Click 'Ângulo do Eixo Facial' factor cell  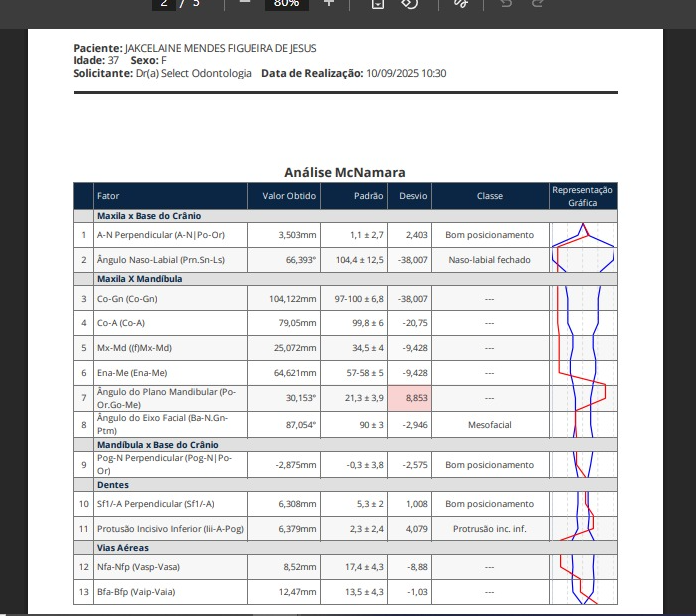click(x=170, y=424)
